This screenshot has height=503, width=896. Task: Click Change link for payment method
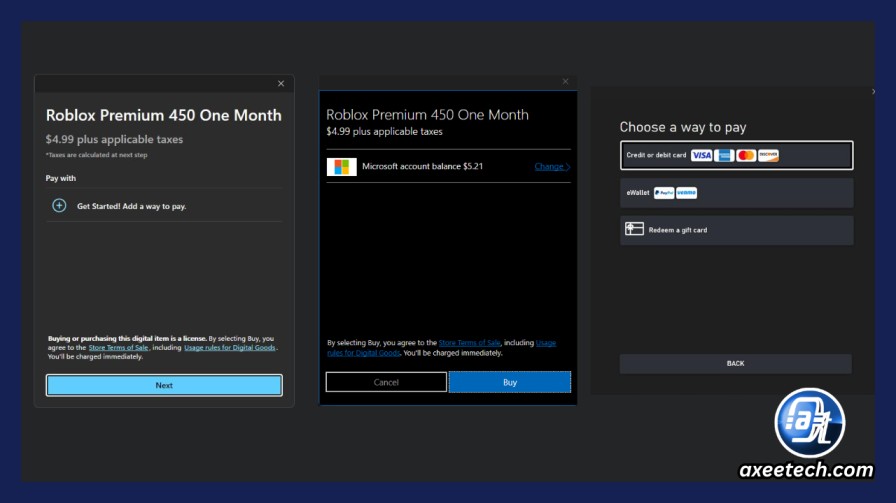coord(552,166)
